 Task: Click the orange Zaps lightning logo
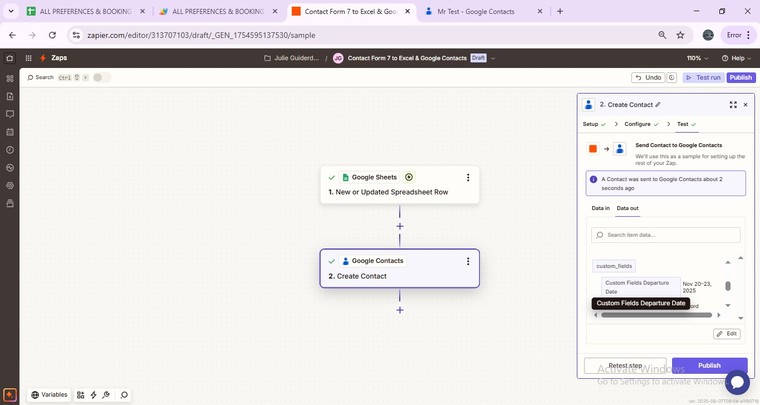coord(43,58)
